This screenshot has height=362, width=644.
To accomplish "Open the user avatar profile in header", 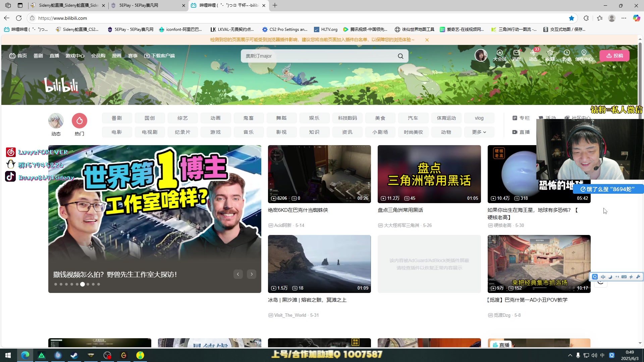I will click(x=481, y=55).
